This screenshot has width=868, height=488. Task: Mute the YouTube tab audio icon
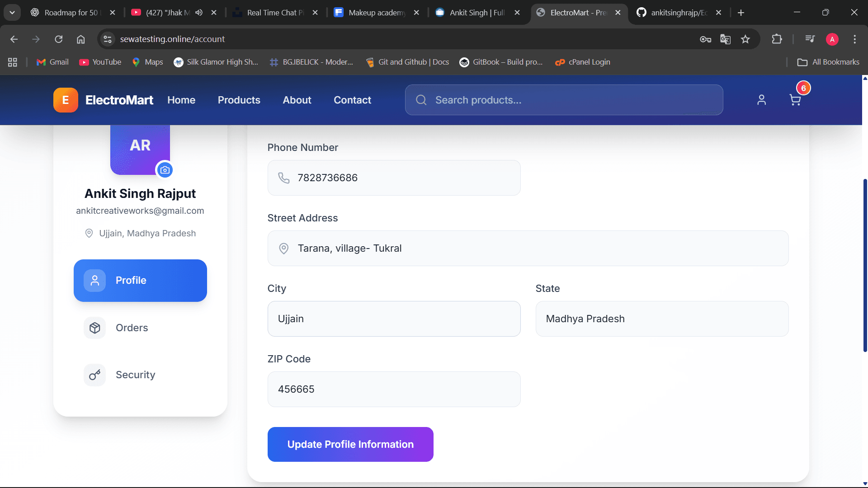click(x=199, y=13)
